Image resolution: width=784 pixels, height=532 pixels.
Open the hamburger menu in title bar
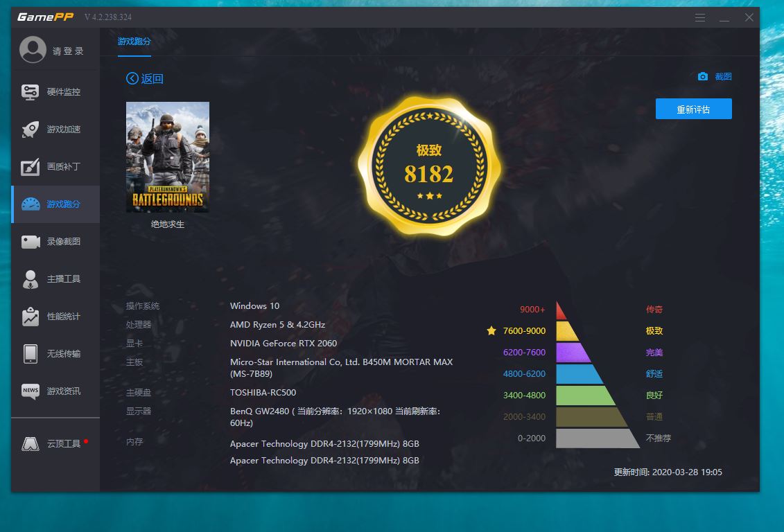click(x=700, y=17)
